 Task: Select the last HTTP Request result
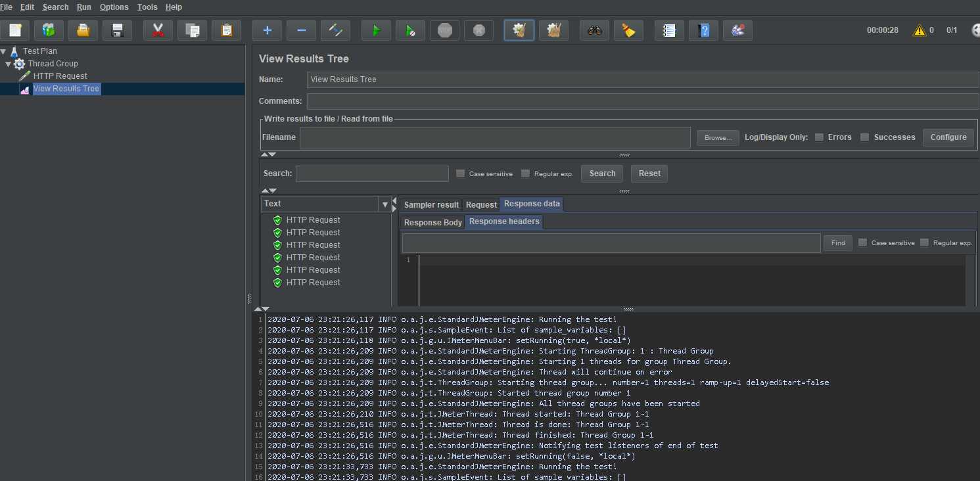[313, 283]
